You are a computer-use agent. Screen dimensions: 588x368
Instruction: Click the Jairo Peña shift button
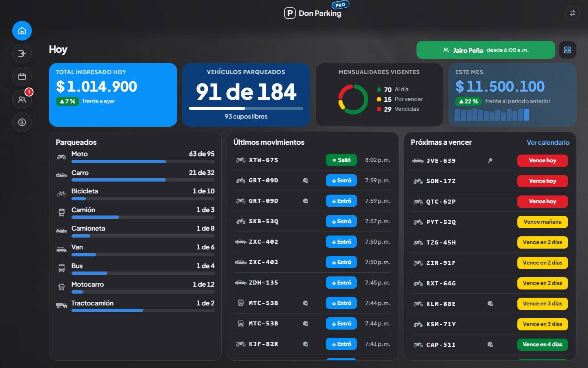pyautogui.click(x=486, y=50)
